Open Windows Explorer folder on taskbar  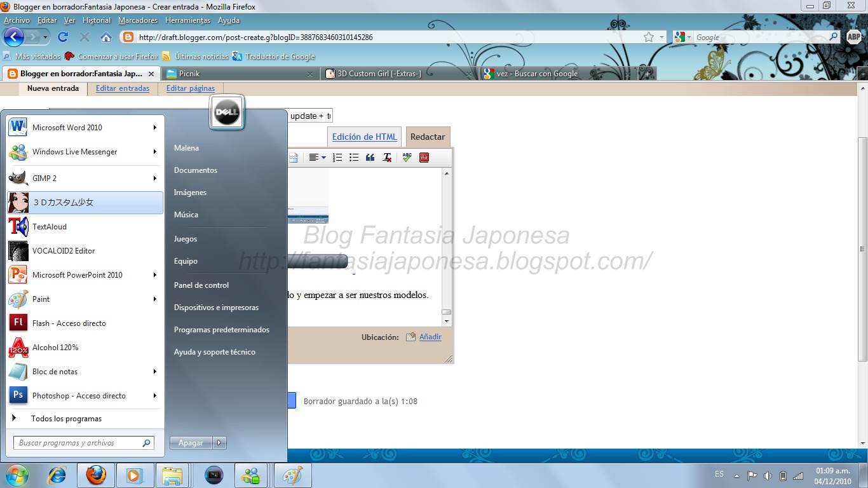172,475
